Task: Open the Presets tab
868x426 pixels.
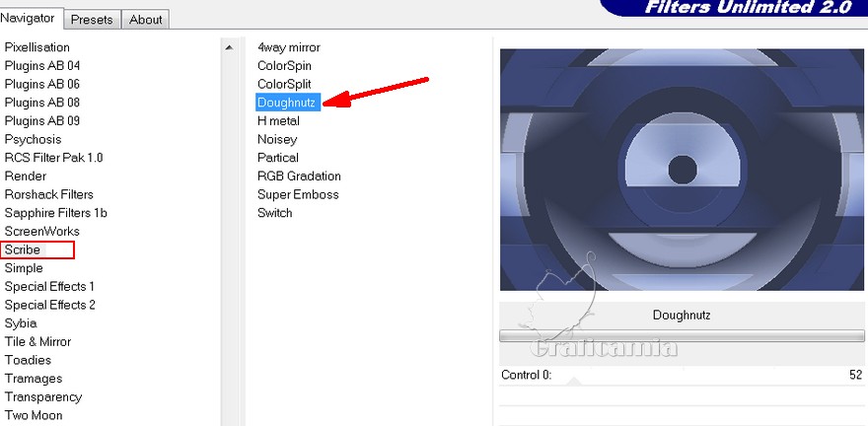Action: [x=92, y=20]
